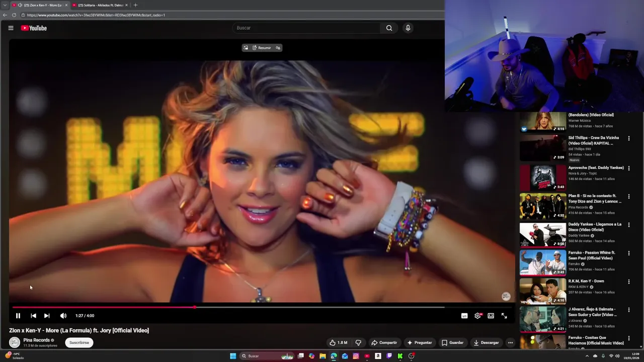Enter fullscreen mode
This screenshot has height=362, width=644.
[x=504, y=316]
